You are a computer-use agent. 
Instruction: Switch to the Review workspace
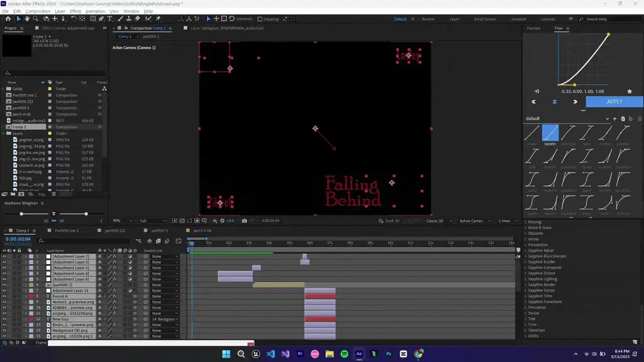428,19
